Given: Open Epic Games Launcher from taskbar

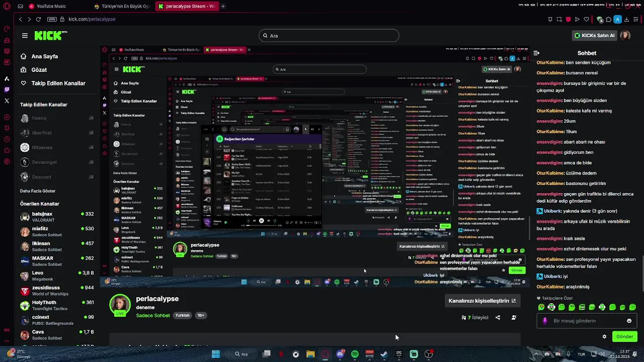Looking at the screenshot, I should 399,354.
